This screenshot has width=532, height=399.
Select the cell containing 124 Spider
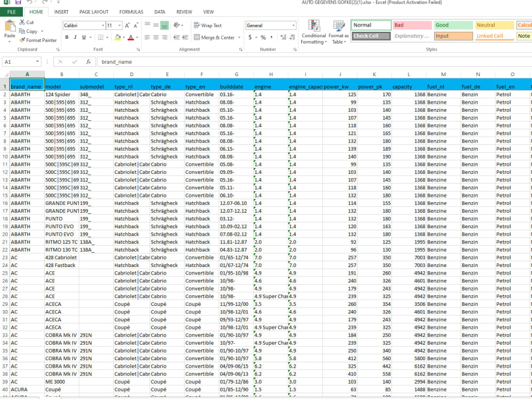coord(61,94)
